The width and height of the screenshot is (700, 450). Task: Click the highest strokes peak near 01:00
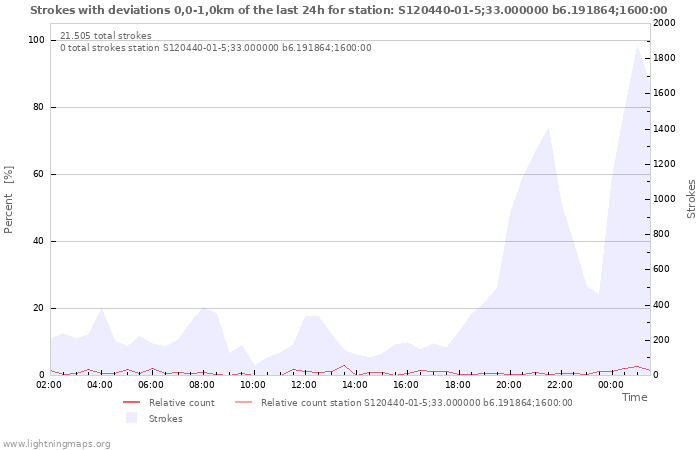[638, 46]
